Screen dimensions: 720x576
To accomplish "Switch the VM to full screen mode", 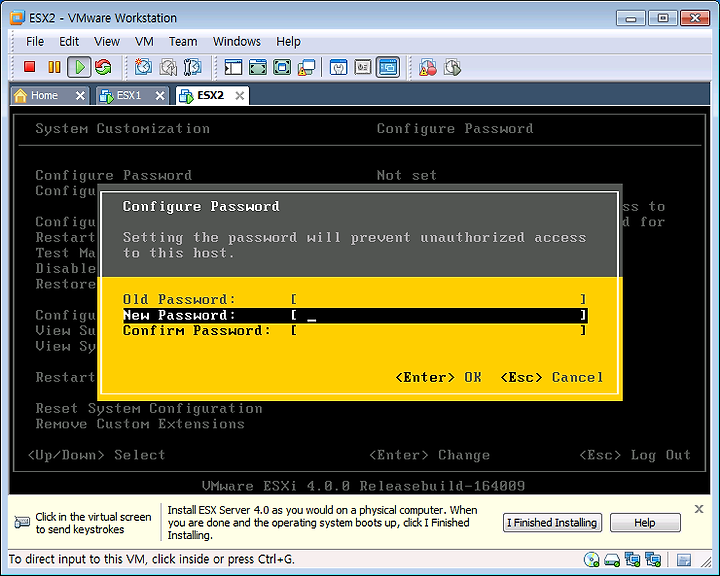I will pos(282,68).
